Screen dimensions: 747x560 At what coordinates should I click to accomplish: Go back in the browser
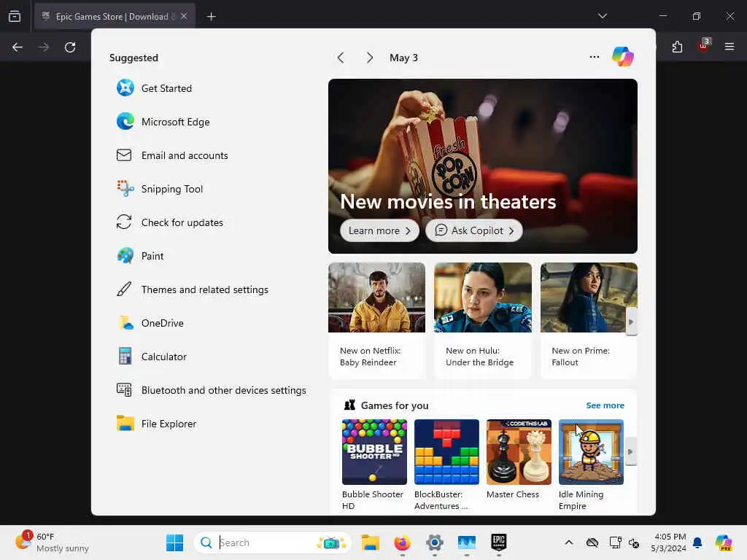pos(18,47)
